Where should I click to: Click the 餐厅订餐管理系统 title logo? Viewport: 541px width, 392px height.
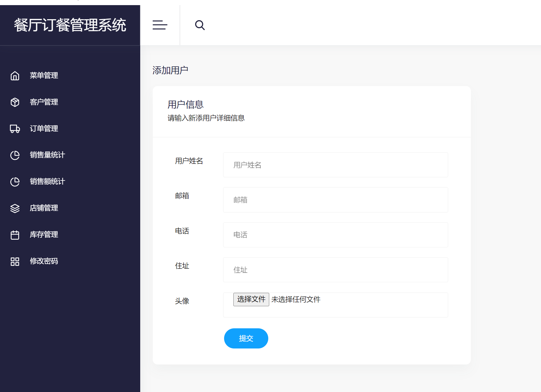[x=70, y=25]
